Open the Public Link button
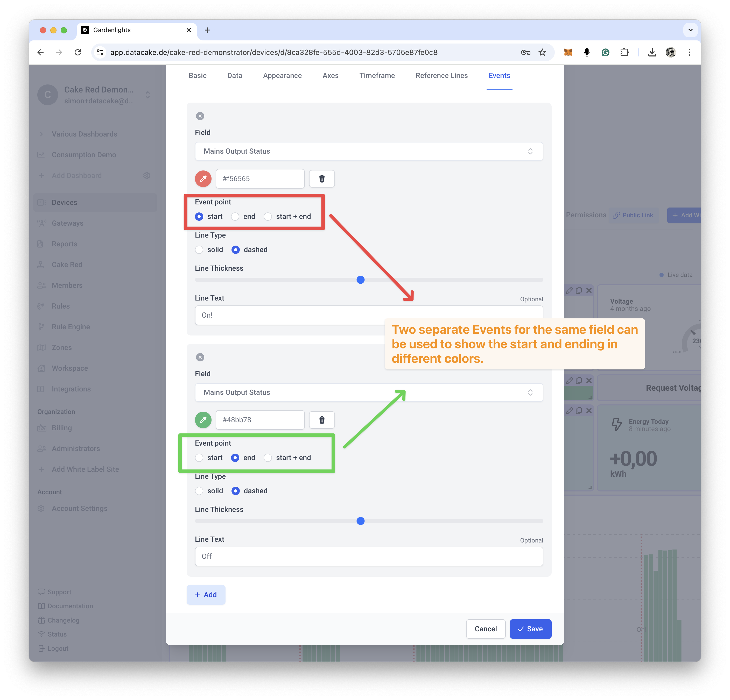This screenshot has width=730, height=700. (x=633, y=215)
